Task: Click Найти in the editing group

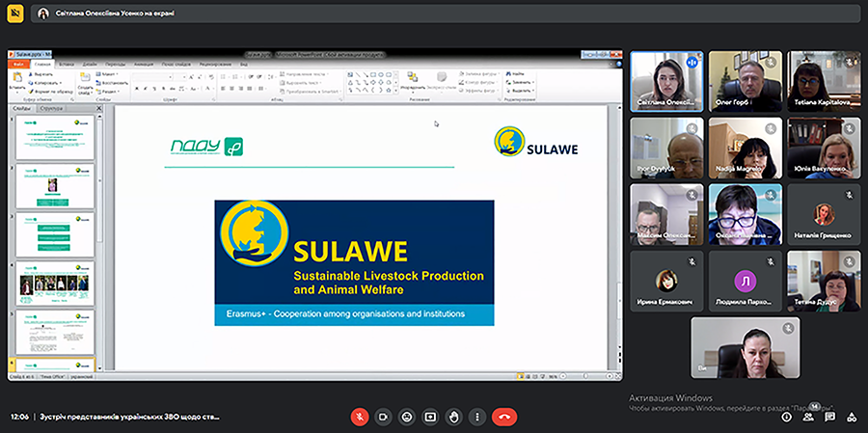Action: tap(515, 73)
